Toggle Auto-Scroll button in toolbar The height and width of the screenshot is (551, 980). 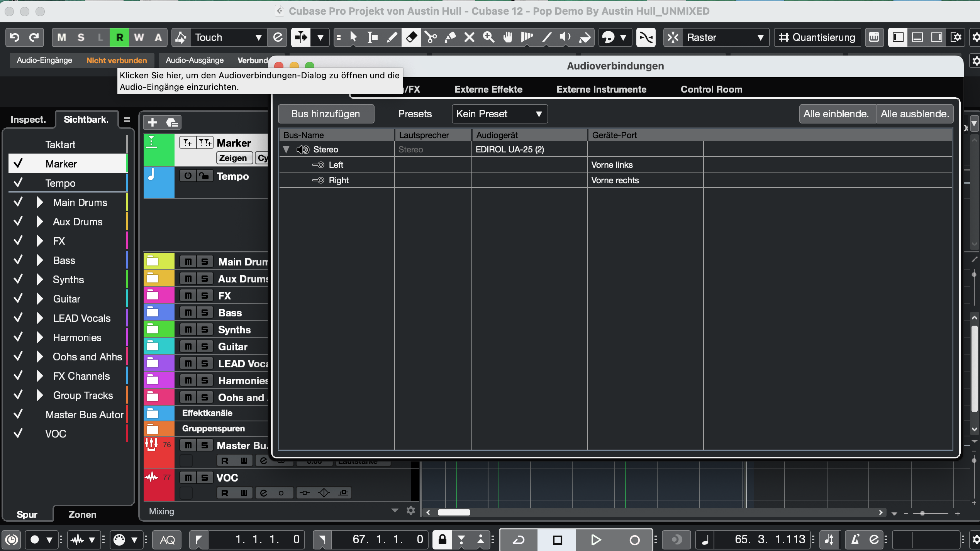pyautogui.click(x=301, y=37)
